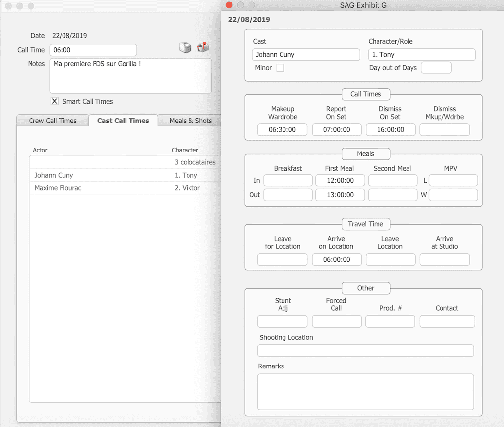Click the First Meal In time field
Image resolution: width=504 pixels, height=427 pixels.
point(340,181)
